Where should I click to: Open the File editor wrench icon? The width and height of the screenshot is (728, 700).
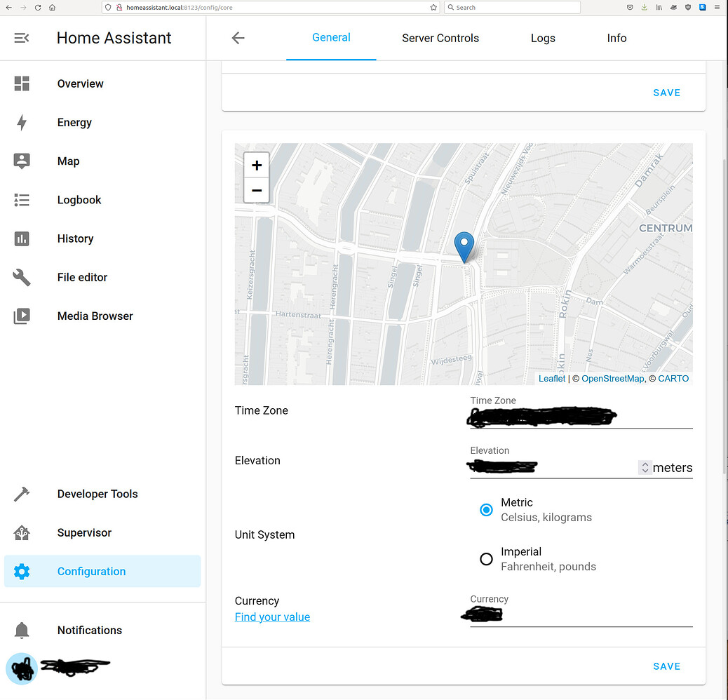tap(22, 277)
